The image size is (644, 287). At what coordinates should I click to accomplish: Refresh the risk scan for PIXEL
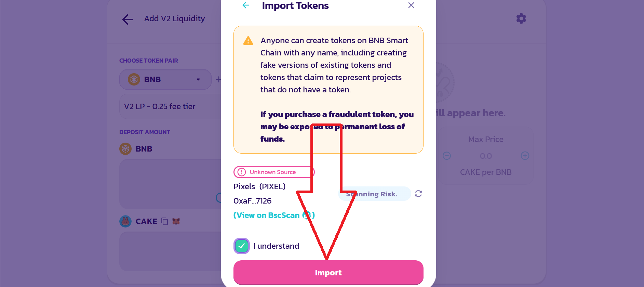[x=418, y=194]
